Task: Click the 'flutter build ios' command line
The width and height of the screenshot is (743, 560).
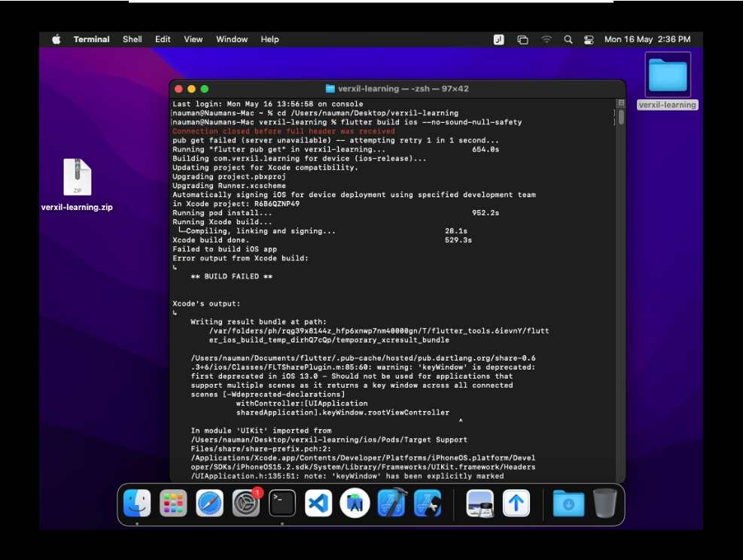Action: [x=431, y=122]
